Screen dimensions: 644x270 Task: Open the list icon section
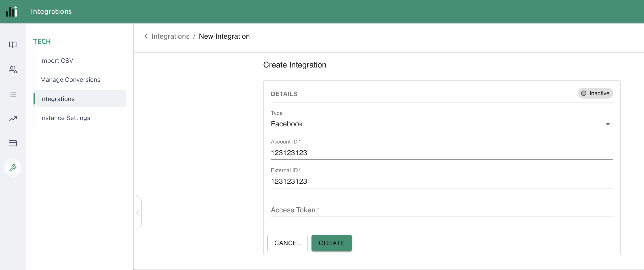[x=13, y=94]
